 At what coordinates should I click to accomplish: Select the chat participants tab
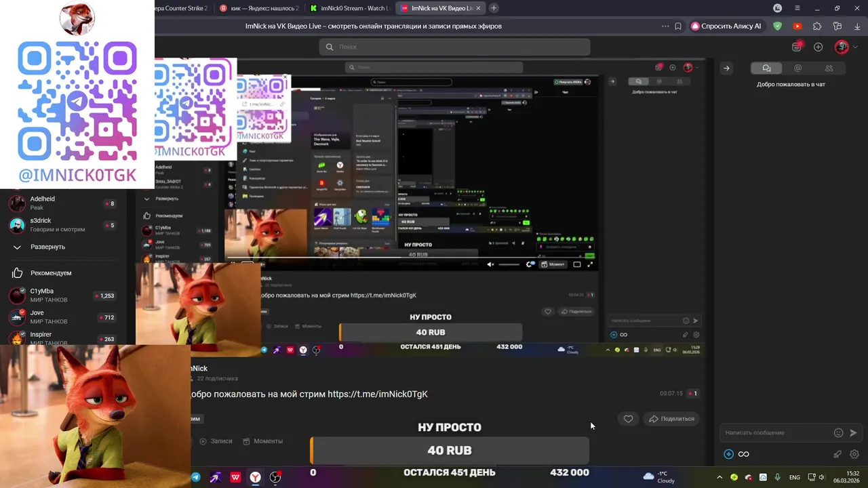tap(829, 68)
